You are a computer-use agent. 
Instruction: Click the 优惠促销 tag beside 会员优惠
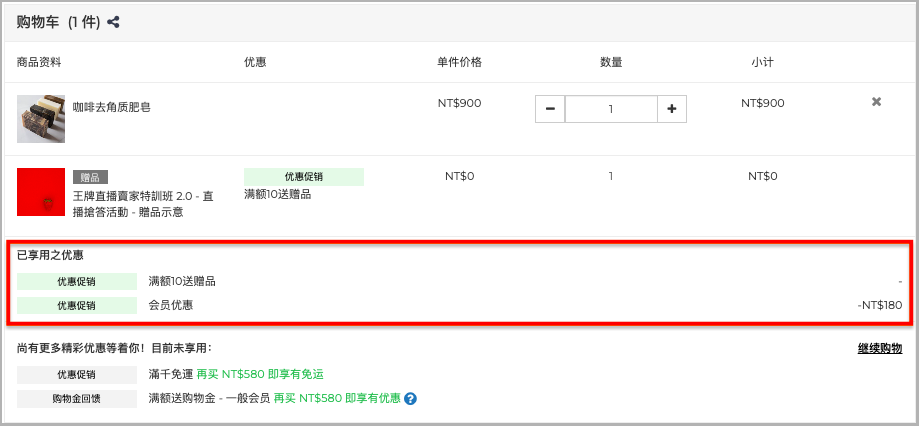[x=77, y=305]
